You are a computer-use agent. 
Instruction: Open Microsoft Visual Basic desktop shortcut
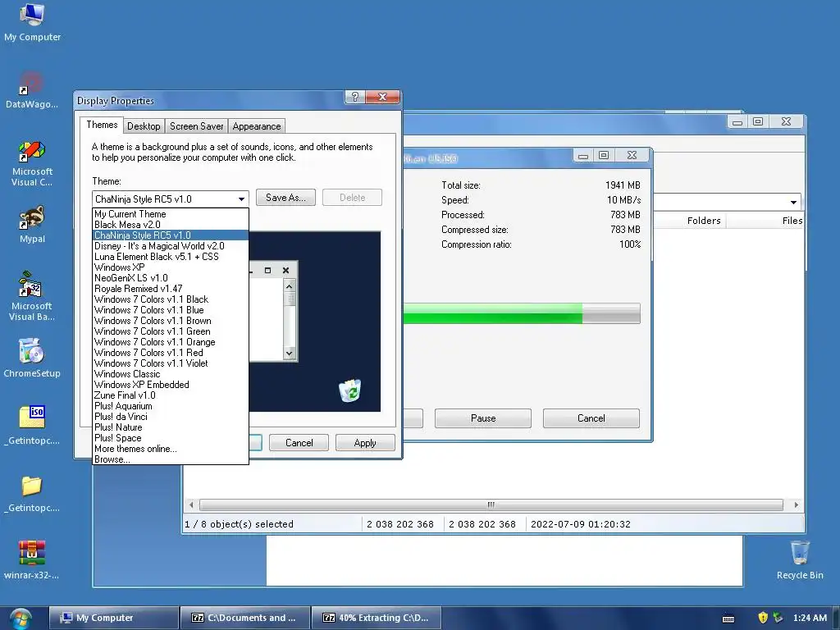pos(32,297)
